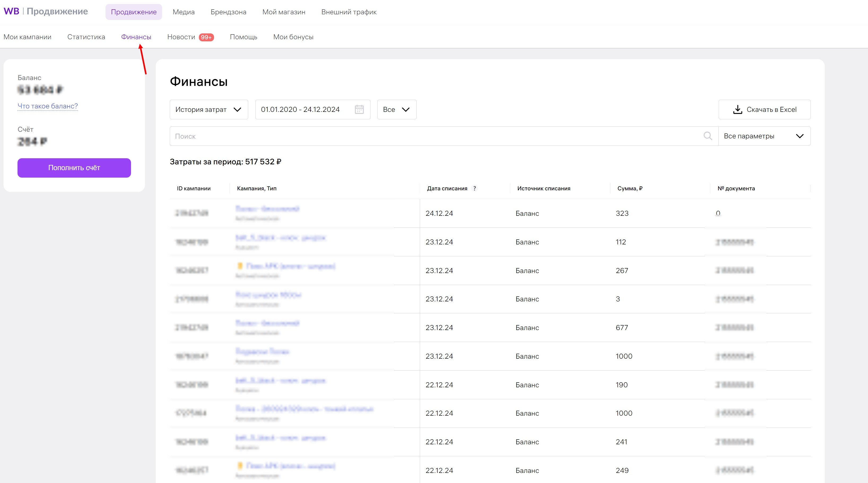
Task: Open the Что такое баланс? link
Action: 47,106
